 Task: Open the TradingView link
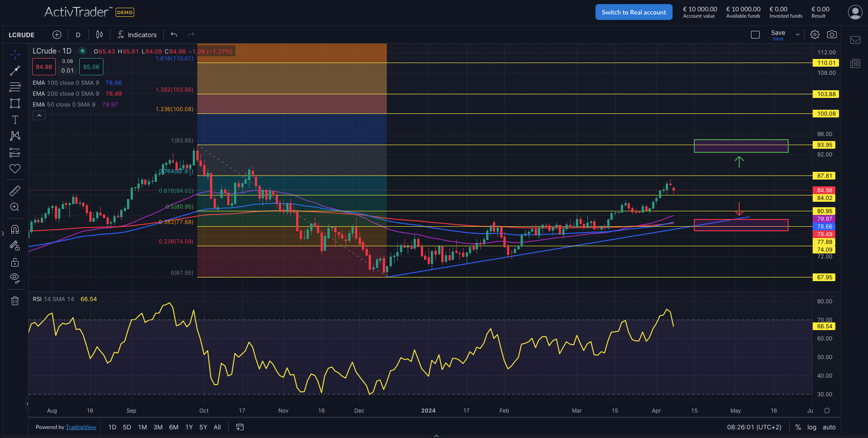click(81, 427)
